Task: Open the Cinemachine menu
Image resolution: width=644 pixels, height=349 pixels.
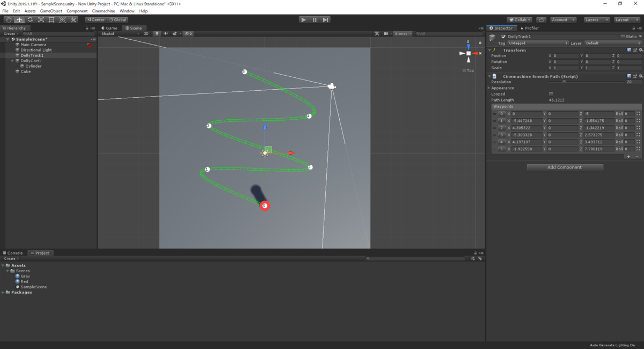Action: tap(104, 11)
